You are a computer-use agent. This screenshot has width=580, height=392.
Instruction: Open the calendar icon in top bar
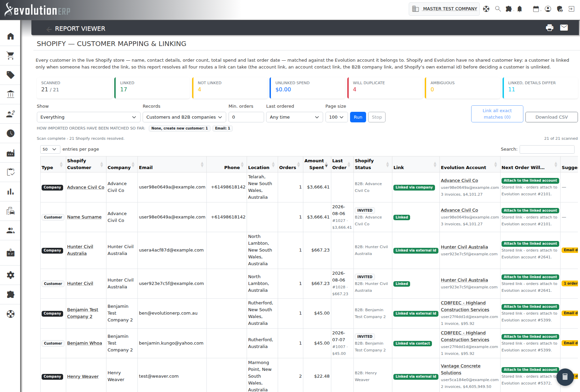536,9
